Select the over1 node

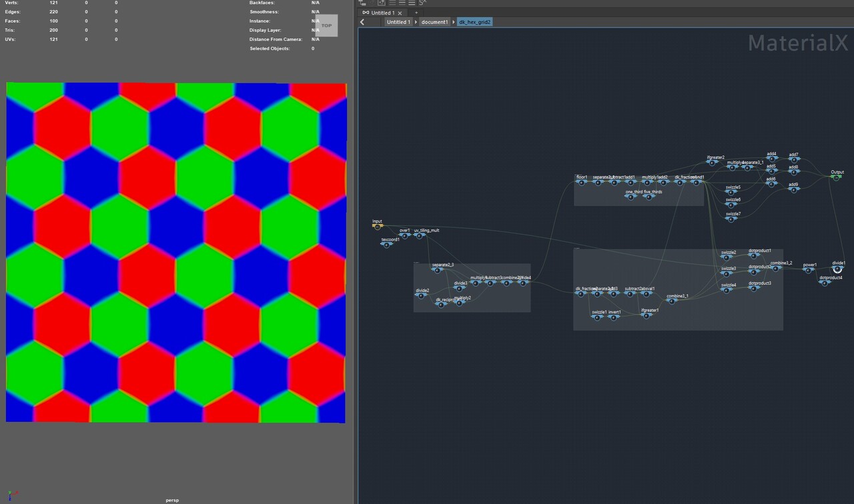click(x=404, y=236)
